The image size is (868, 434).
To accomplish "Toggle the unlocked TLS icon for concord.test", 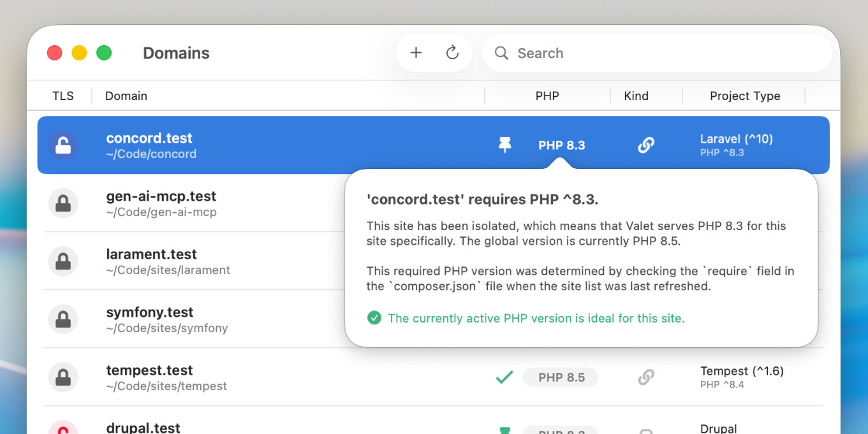I will click(x=63, y=145).
